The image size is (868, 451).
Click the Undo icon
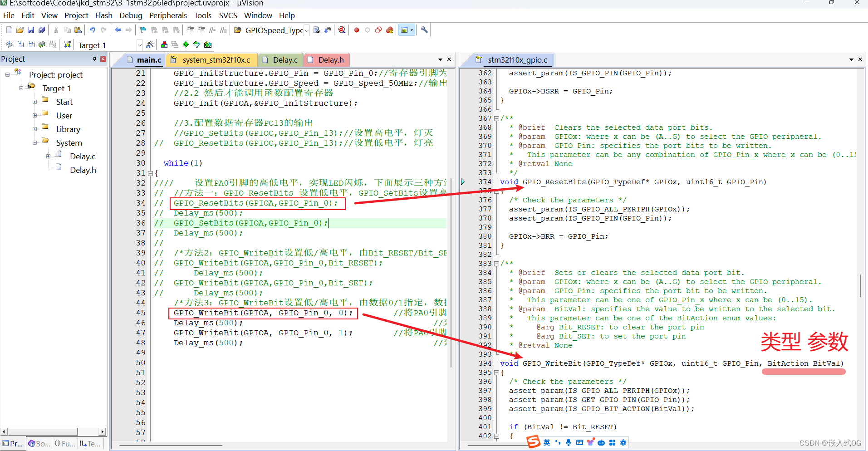click(93, 30)
